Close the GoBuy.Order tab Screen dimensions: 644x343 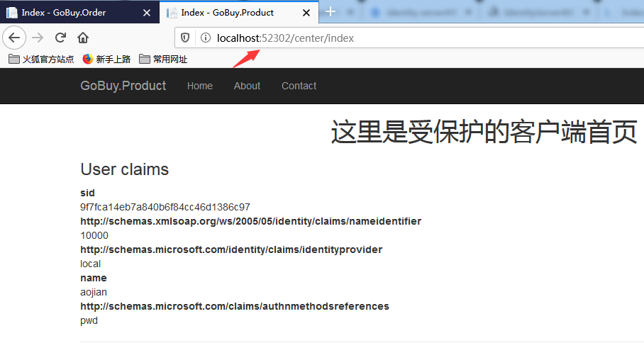pyautogui.click(x=147, y=12)
